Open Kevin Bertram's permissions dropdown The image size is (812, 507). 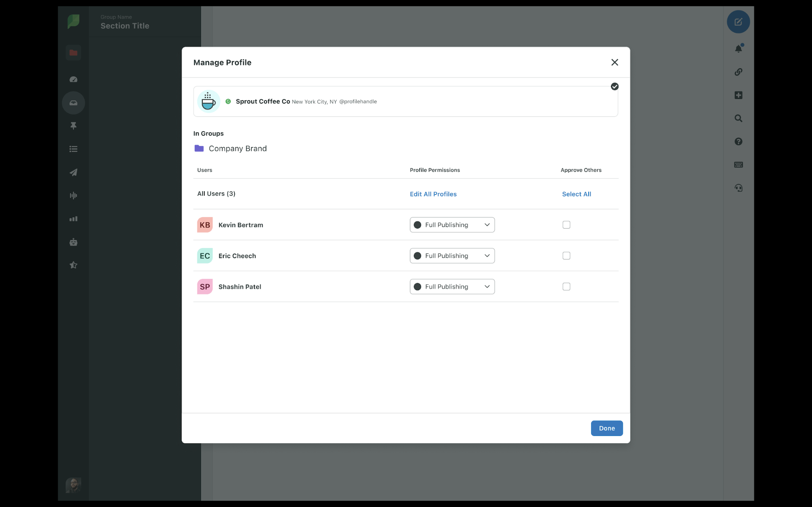point(452,224)
